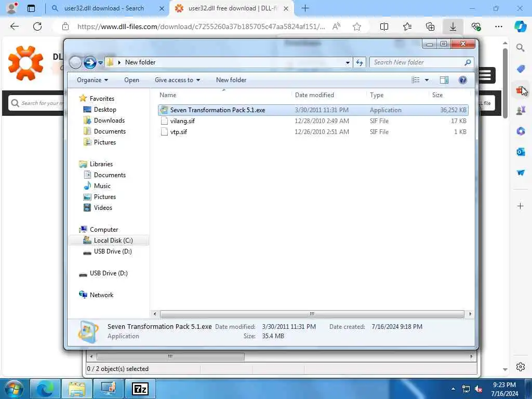The height and width of the screenshot is (399, 532).
Task: Expand the view options dropdown arrow
Action: pyautogui.click(x=427, y=80)
